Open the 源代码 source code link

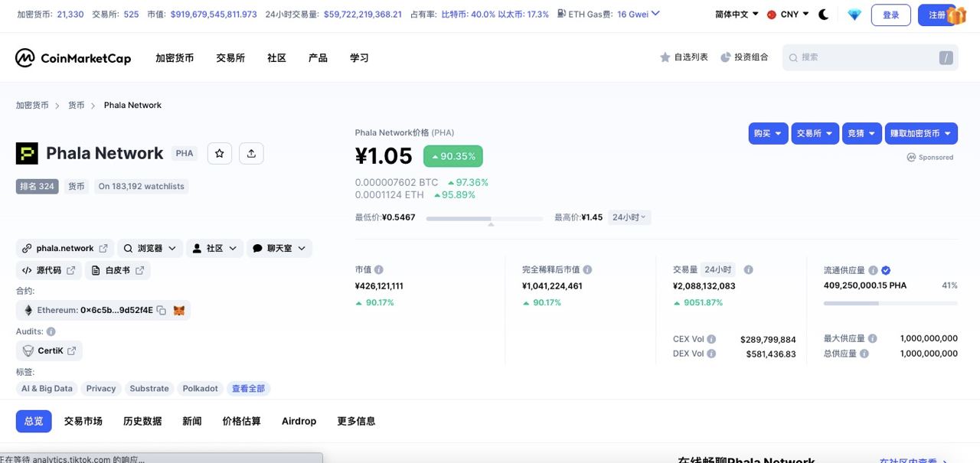49,270
